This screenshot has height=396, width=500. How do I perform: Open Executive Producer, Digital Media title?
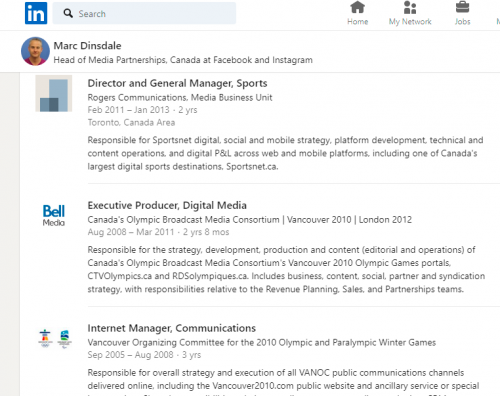[x=167, y=205]
